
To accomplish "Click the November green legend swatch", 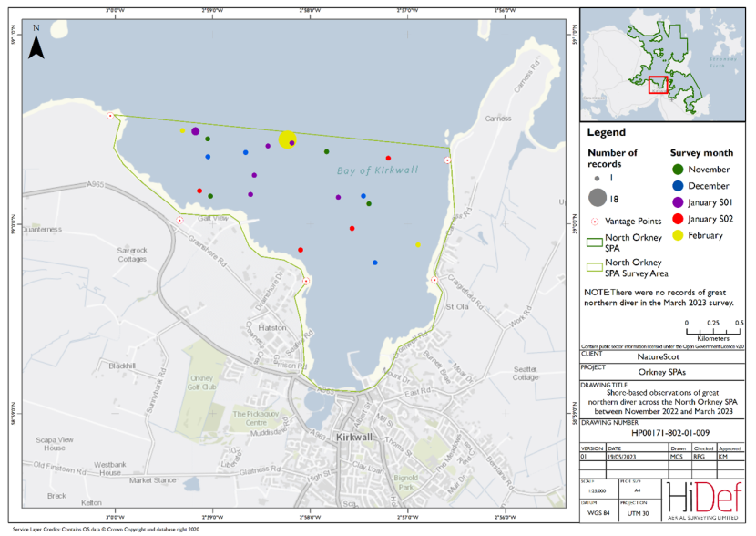I will coord(678,170).
